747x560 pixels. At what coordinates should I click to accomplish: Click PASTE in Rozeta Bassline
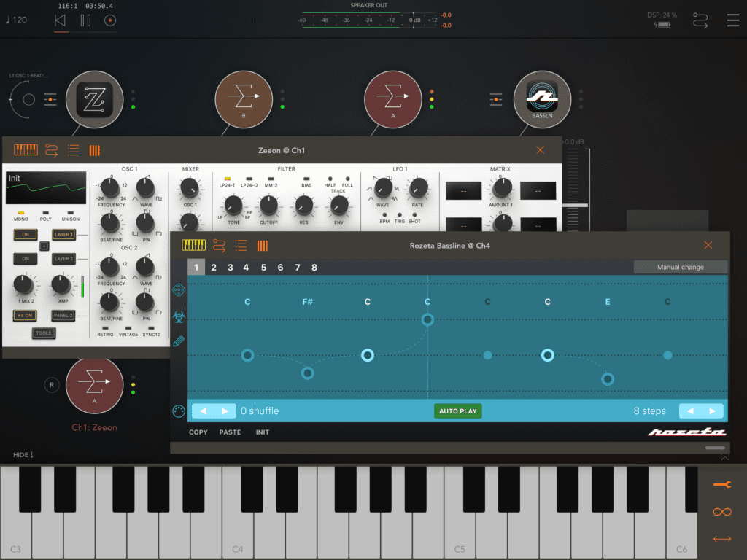coord(230,432)
